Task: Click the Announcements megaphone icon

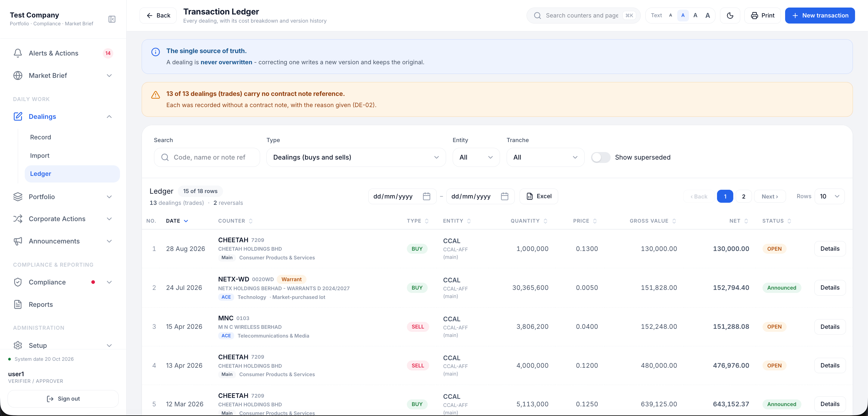Action: (18, 241)
